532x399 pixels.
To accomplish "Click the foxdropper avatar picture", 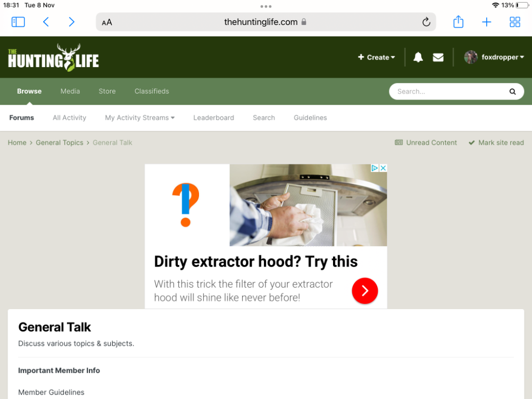I will click(471, 57).
